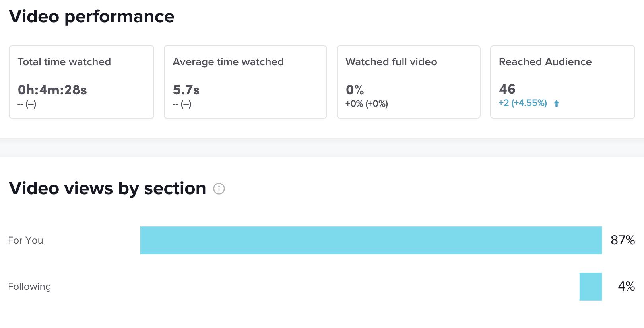Click the Video performance heading

[x=91, y=16]
